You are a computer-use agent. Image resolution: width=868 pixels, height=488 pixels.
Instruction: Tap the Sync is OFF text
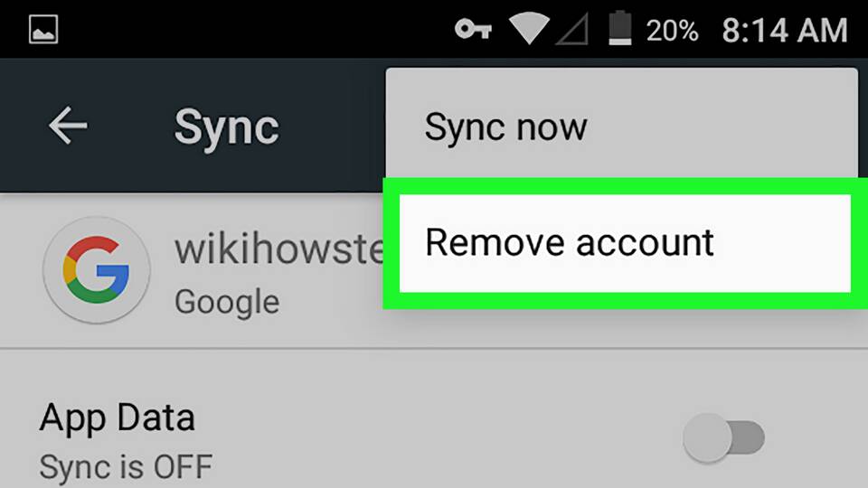point(126,466)
